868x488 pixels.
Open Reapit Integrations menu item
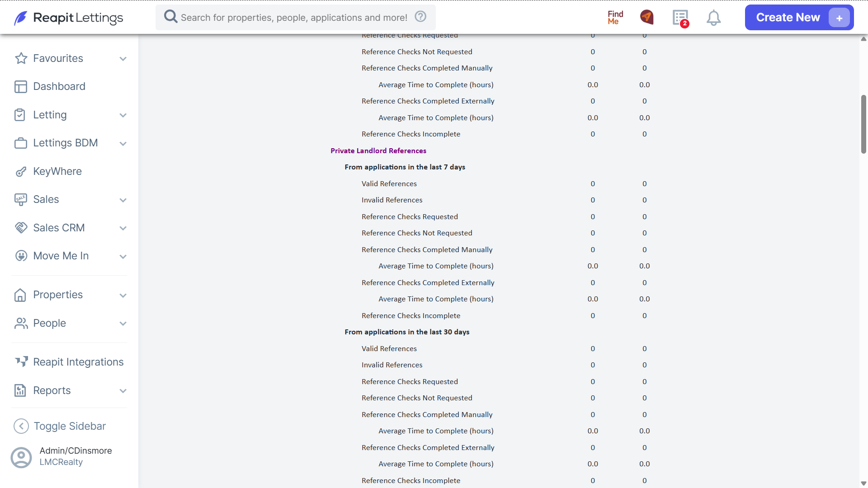[x=69, y=362]
